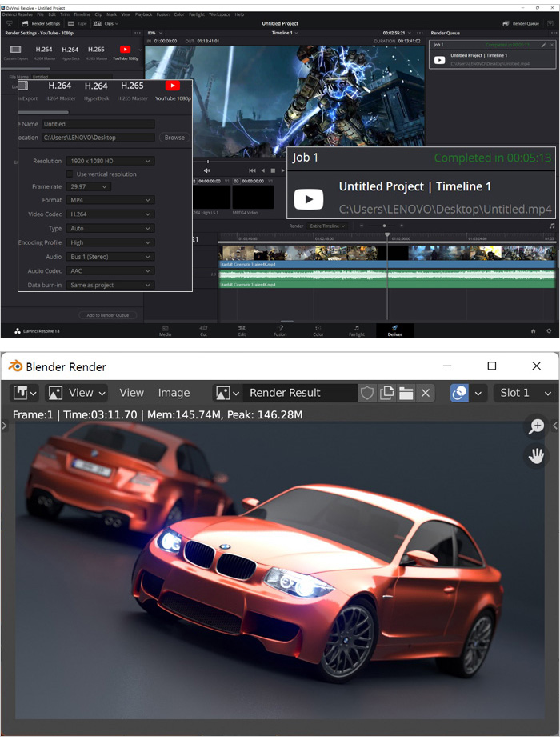Viewport: 560px width, 740px height.
Task: Open the Slot 1 dropdown
Action: click(x=525, y=393)
